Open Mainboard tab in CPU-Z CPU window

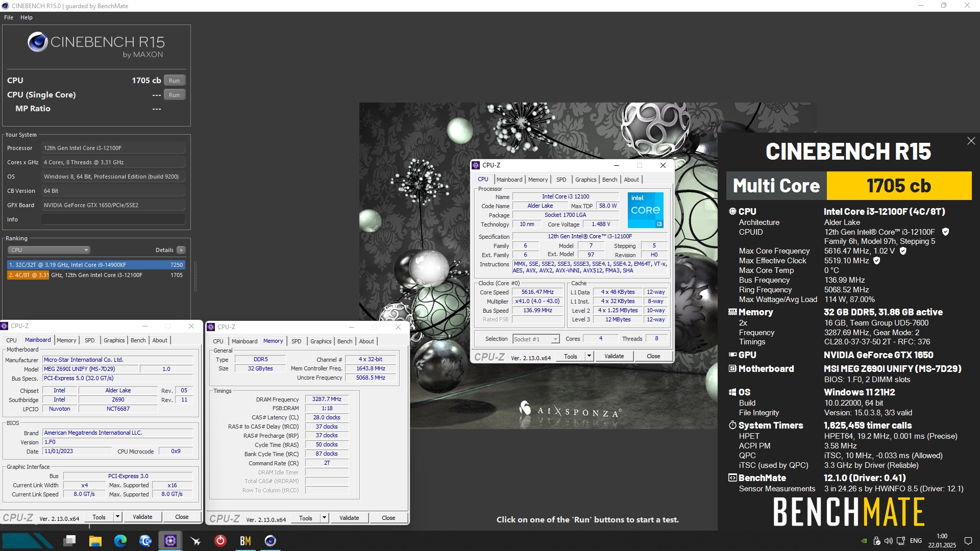(x=509, y=180)
